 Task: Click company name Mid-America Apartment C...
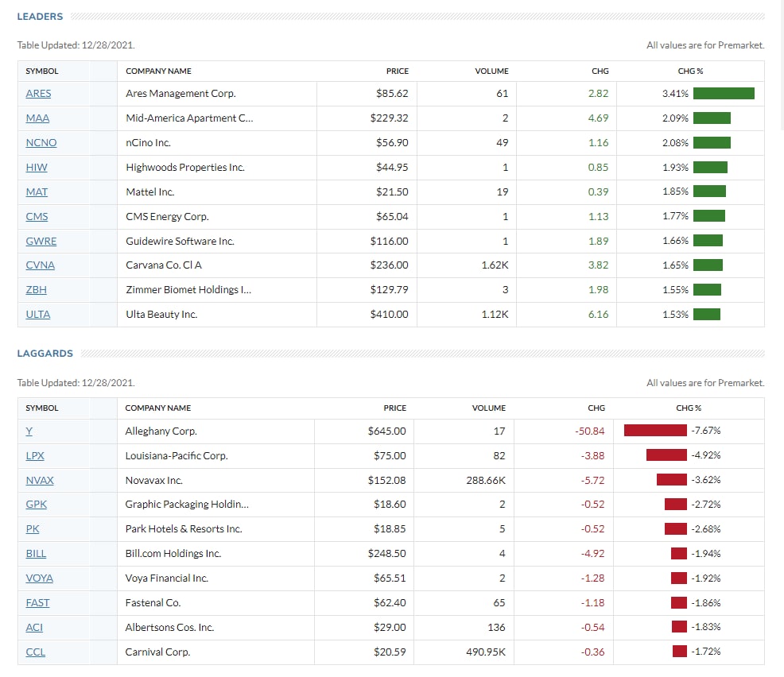pos(189,118)
